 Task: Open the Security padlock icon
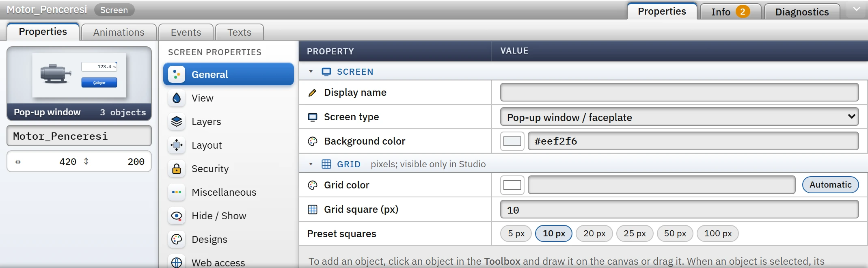(x=177, y=169)
